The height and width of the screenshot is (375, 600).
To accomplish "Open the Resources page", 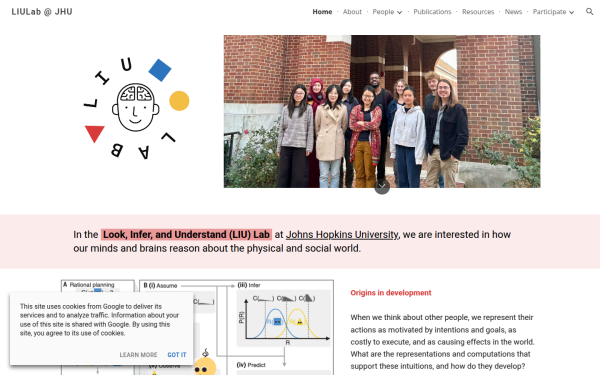I will 478,12.
